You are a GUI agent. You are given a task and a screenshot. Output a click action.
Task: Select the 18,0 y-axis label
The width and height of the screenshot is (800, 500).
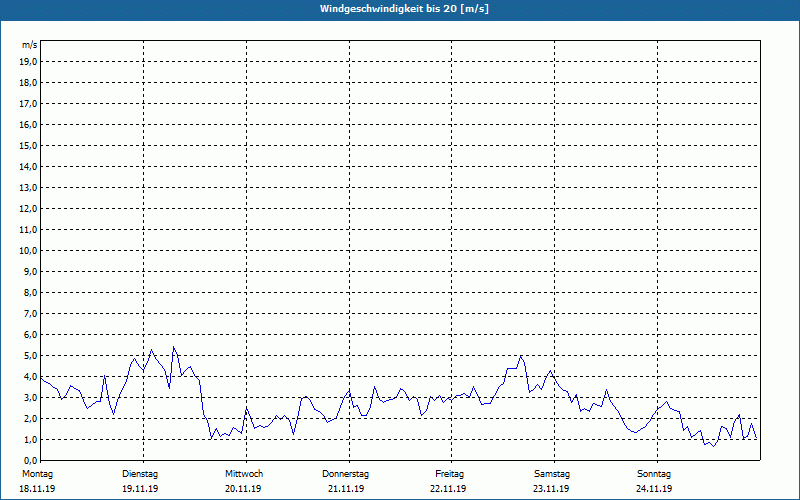coord(27,83)
